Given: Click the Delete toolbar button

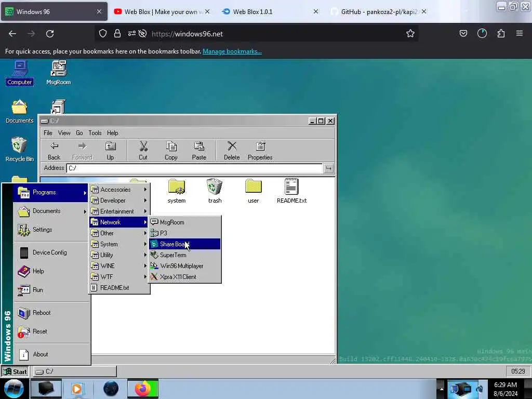Looking at the screenshot, I should [232, 151].
